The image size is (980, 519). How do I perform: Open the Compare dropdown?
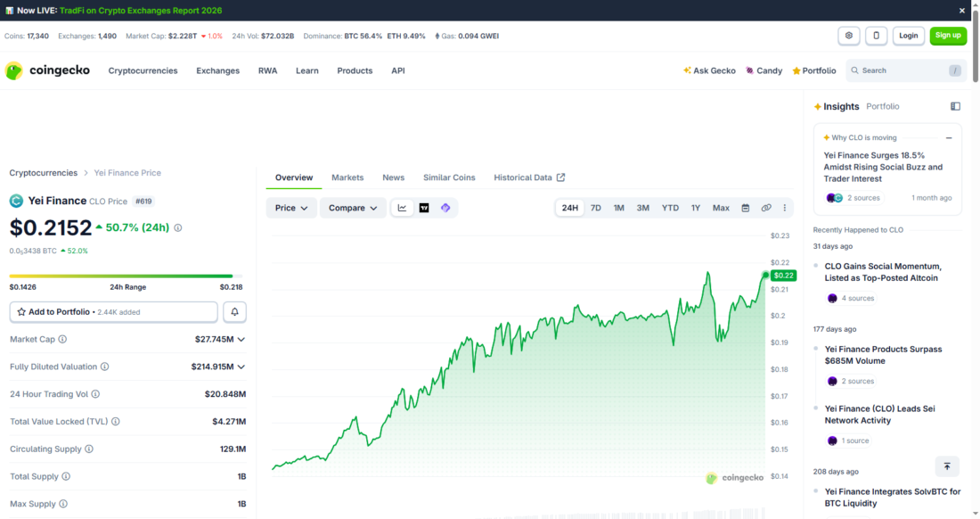coord(353,209)
